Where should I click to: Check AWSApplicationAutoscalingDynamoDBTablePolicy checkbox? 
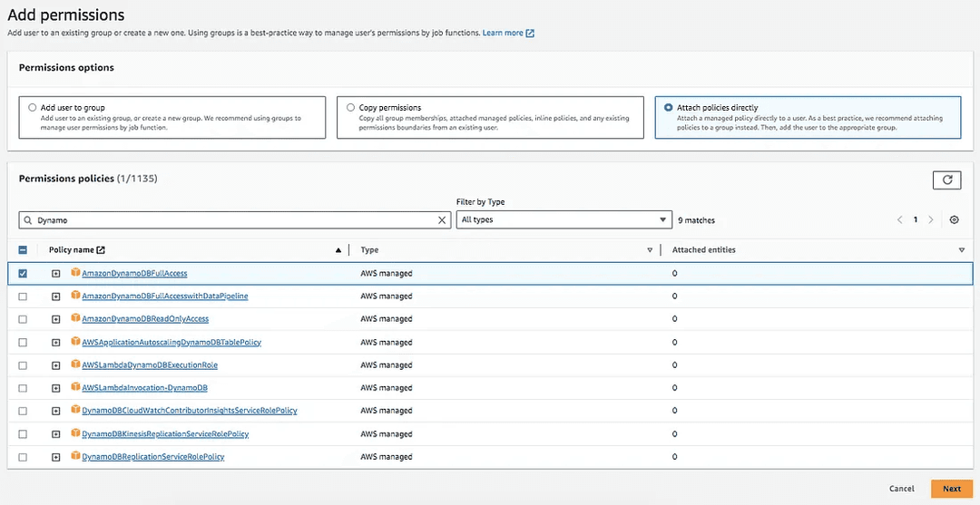[23, 342]
